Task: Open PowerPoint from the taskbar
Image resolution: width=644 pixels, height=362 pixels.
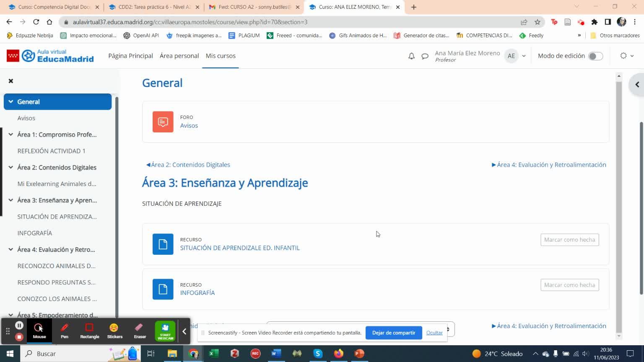Action: [x=359, y=354]
